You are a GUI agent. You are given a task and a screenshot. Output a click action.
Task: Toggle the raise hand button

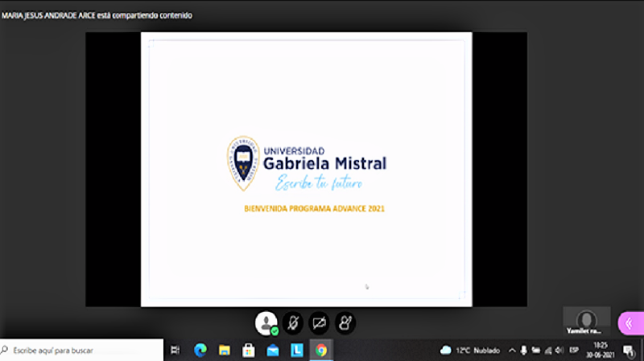[345, 323]
